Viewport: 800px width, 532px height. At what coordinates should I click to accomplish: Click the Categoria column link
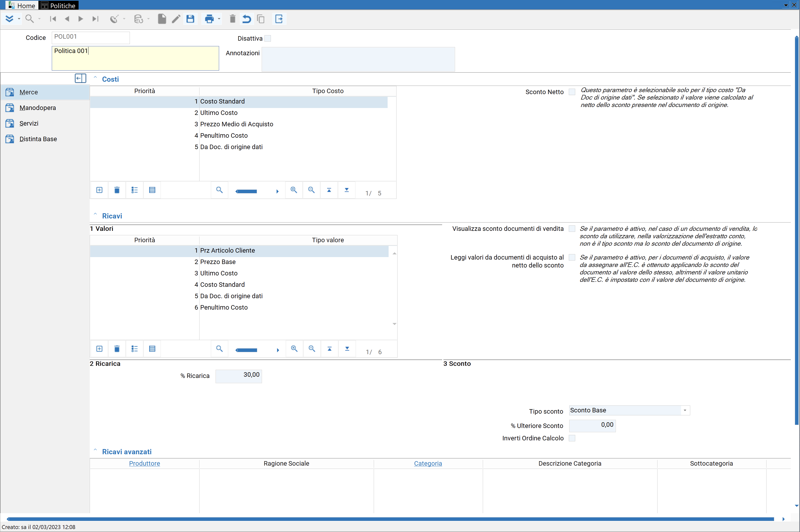pyautogui.click(x=428, y=463)
